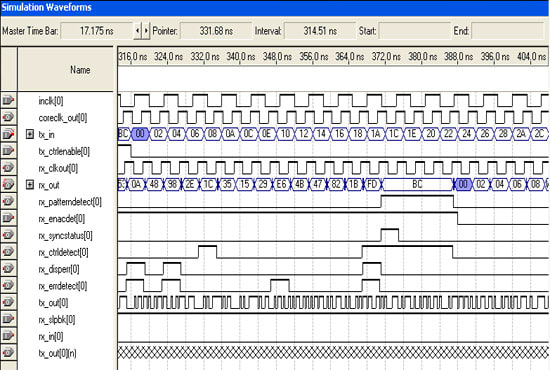Viewport: 550px width, 370px height.
Task: Expand the tx_in bus signal
Action: [x=30, y=134]
